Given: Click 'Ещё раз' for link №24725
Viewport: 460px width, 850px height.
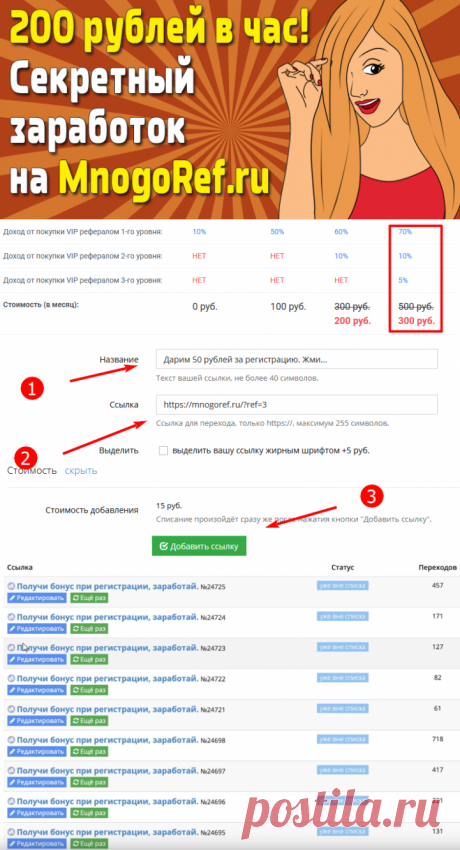Looking at the screenshot, I should tap(89, 598).
